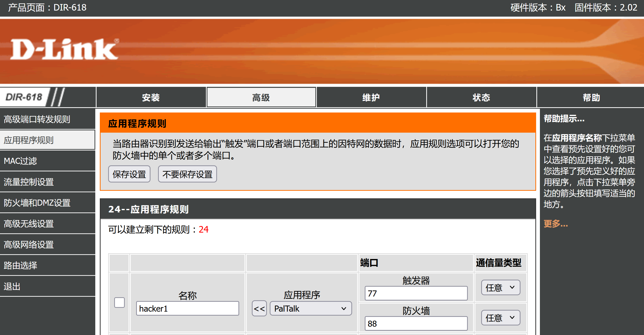The image size is (644, 335).
Task: Click the 保存设置 button
Action: [x=129, y=174]
